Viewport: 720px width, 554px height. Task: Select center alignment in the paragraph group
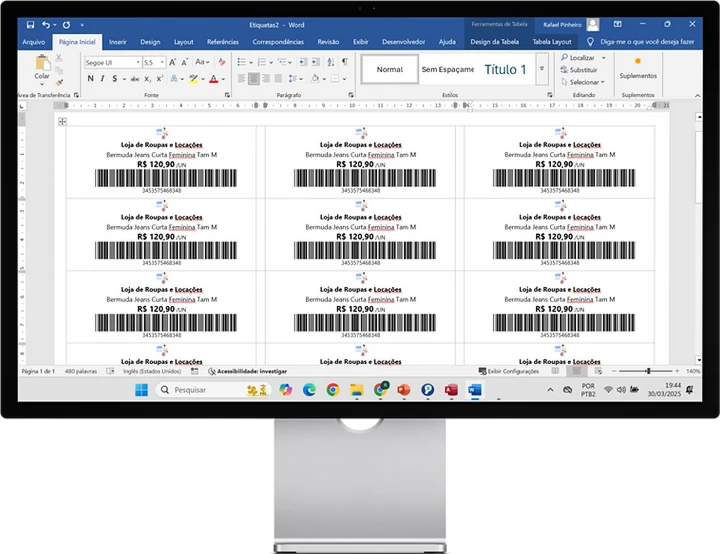click(253, 78)
